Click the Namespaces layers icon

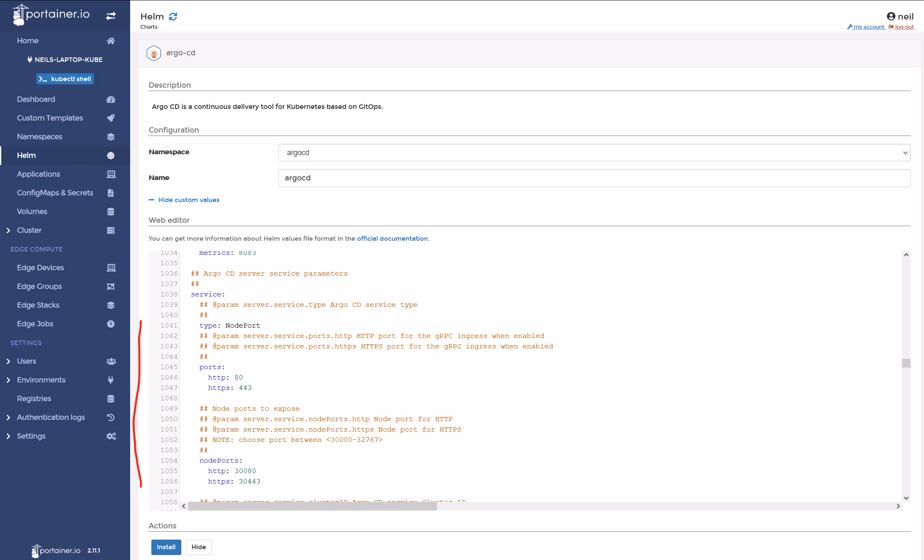point(111,137)
